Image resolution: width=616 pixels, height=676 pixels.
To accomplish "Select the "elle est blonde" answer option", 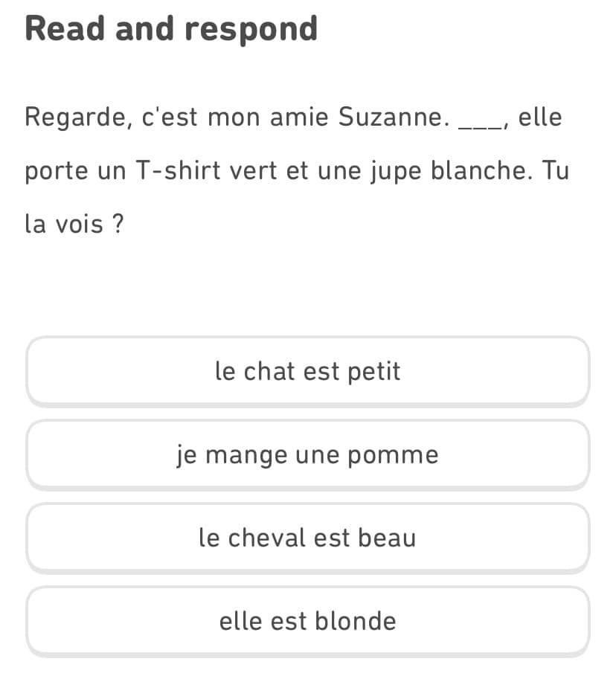I will coord(307,621).
